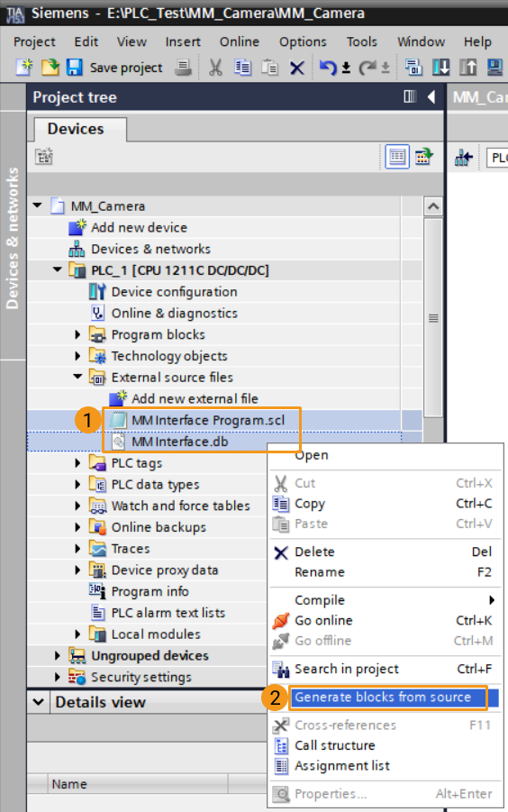Image resolution: width=508 pixels, height=812 pixels.
Task: Click the Project tree column layout icon
Action: 410,96
